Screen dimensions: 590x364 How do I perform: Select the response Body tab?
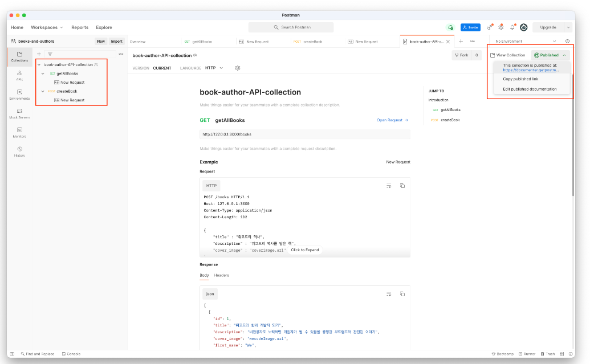pyautogui.click(x=204, y=275)
